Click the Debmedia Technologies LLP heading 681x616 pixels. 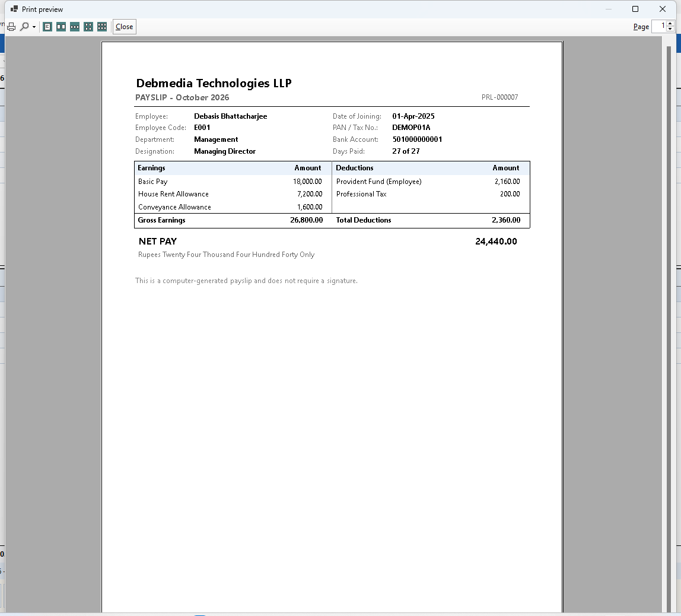214,83
